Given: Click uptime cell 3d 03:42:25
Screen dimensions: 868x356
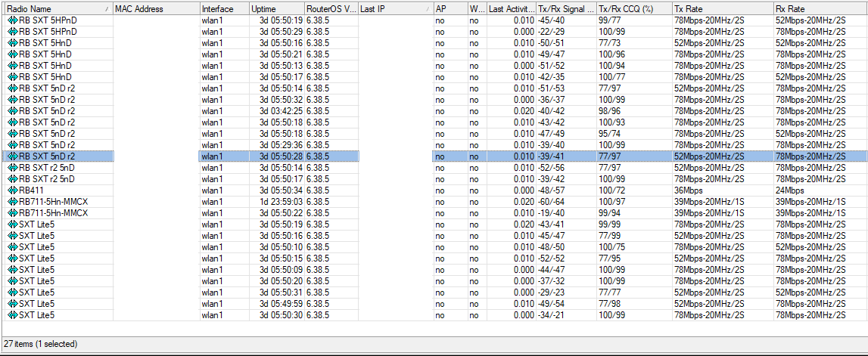Looking at the screenshot, I should [281, 110].
